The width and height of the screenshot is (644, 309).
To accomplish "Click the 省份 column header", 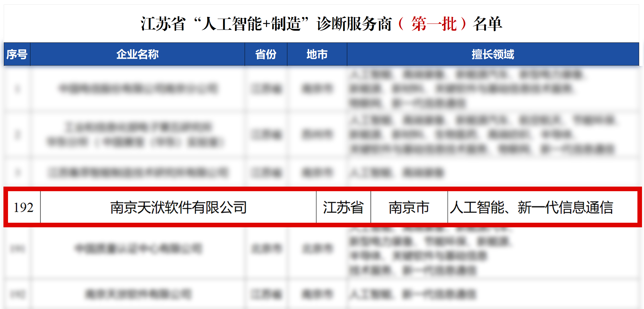I will (x=266, y=54).
